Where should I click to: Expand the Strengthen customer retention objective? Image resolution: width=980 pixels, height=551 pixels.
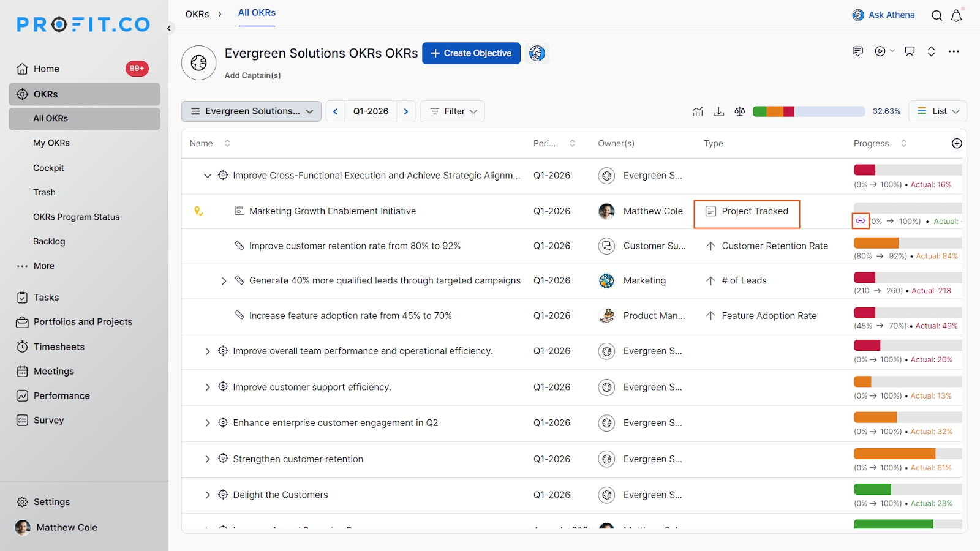(208, 459)
